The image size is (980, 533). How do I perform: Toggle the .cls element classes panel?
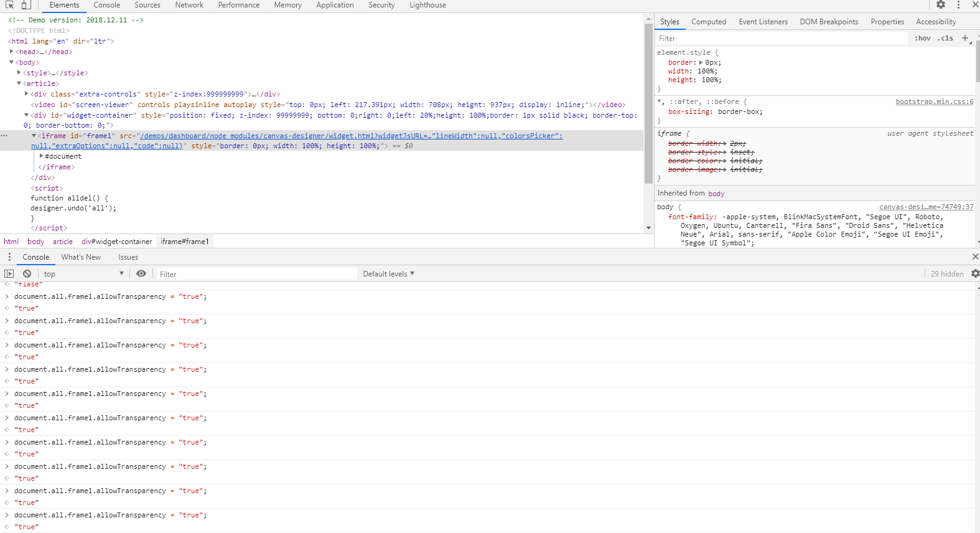click(946, 38)
